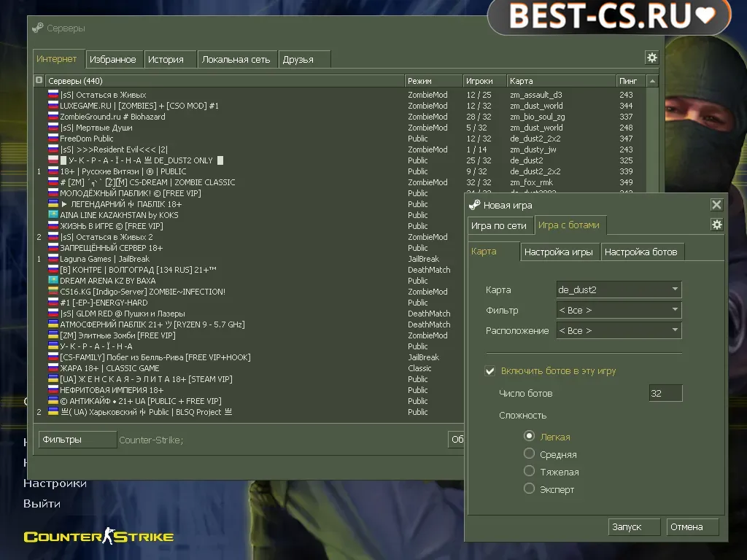This screenshot has height=560, width=747.
Task: Select server © АНТИКАЙФ 21+ UA
Action: (x=249, y=401)
